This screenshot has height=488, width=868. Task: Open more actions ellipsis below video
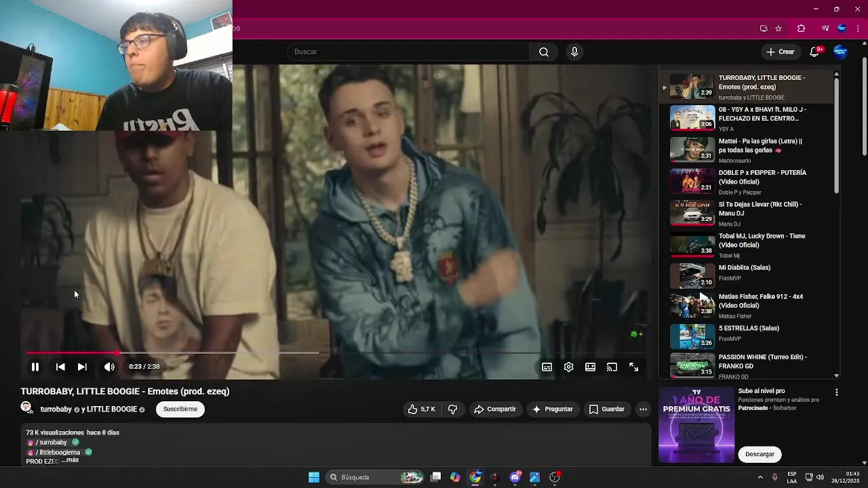tap(643, 409)
